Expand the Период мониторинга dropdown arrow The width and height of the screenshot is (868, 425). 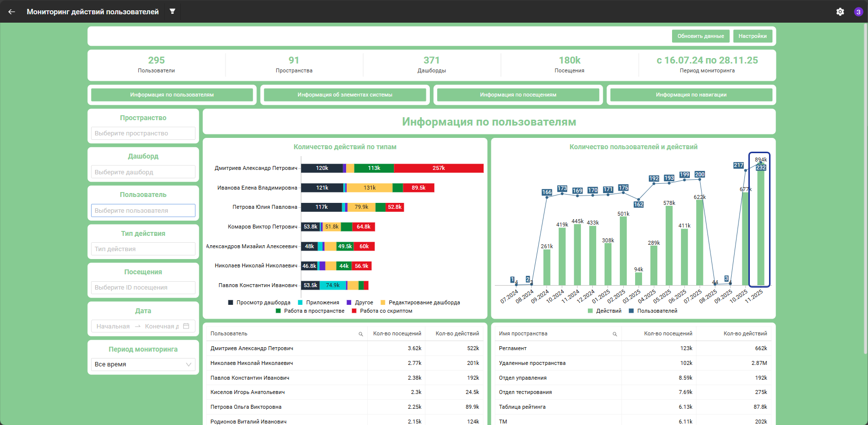[189, 364]
